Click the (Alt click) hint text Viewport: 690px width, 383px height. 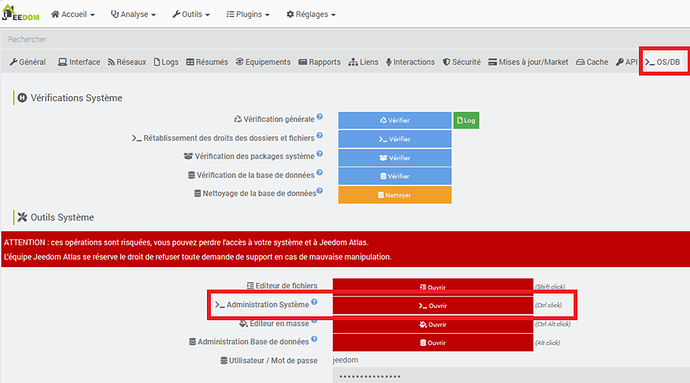(x=547, y=342)
